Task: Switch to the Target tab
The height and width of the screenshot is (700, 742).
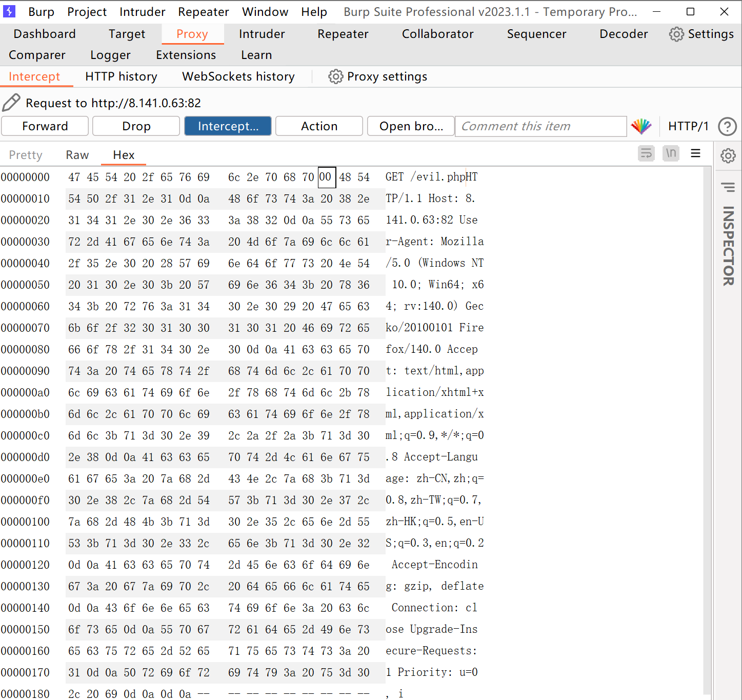Action: (x=127, y=34)
